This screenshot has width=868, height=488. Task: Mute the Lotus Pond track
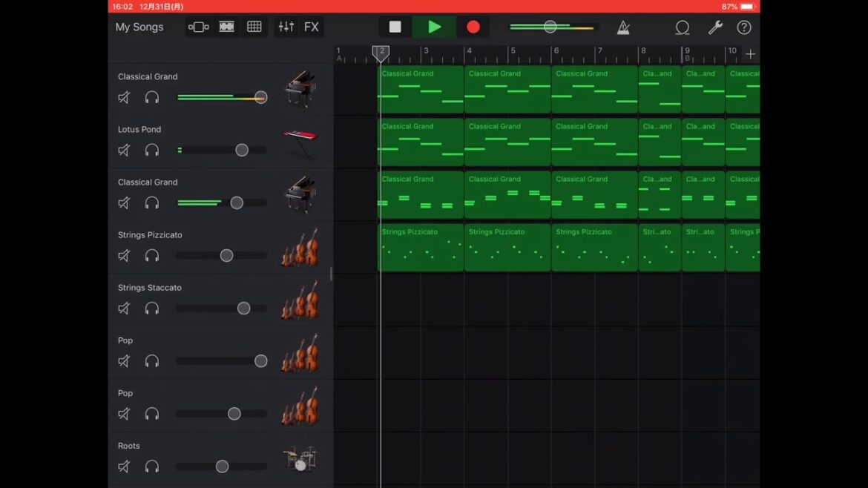tap(124, 151)
